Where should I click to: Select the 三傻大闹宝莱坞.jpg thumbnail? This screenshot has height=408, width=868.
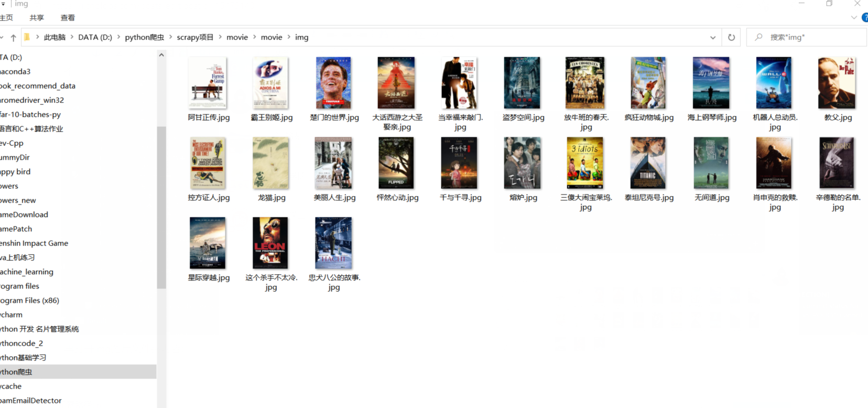pyautogui.click(x=585, y=163)
